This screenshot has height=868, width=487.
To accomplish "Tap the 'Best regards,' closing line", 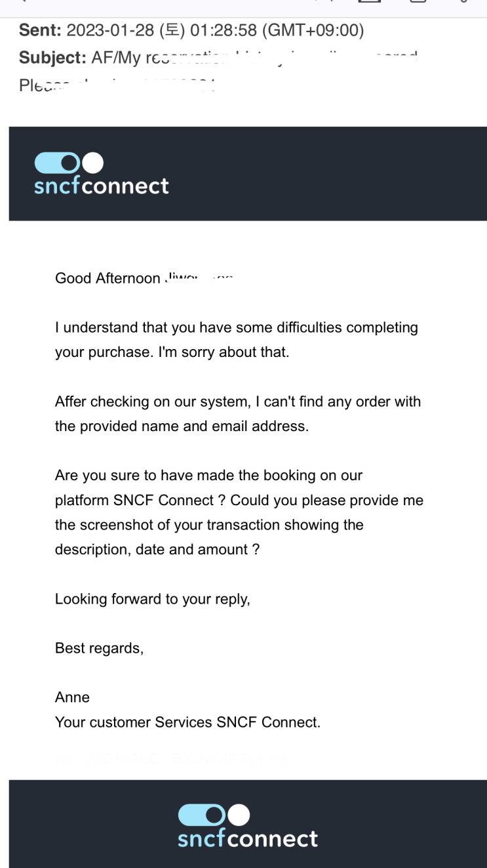I will point(99,648).
